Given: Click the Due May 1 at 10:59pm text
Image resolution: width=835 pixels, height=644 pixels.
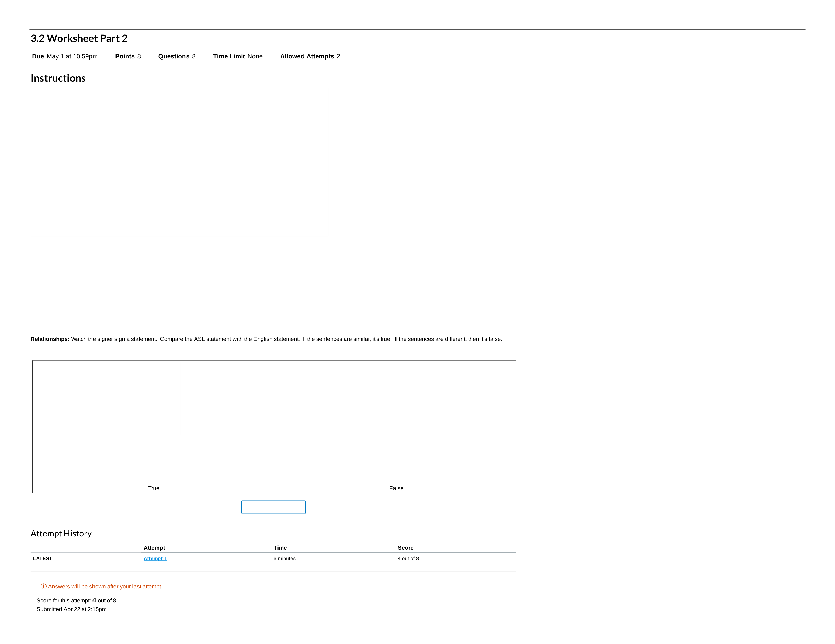Looking at the screenshot, I should click(x=65, y=56).
